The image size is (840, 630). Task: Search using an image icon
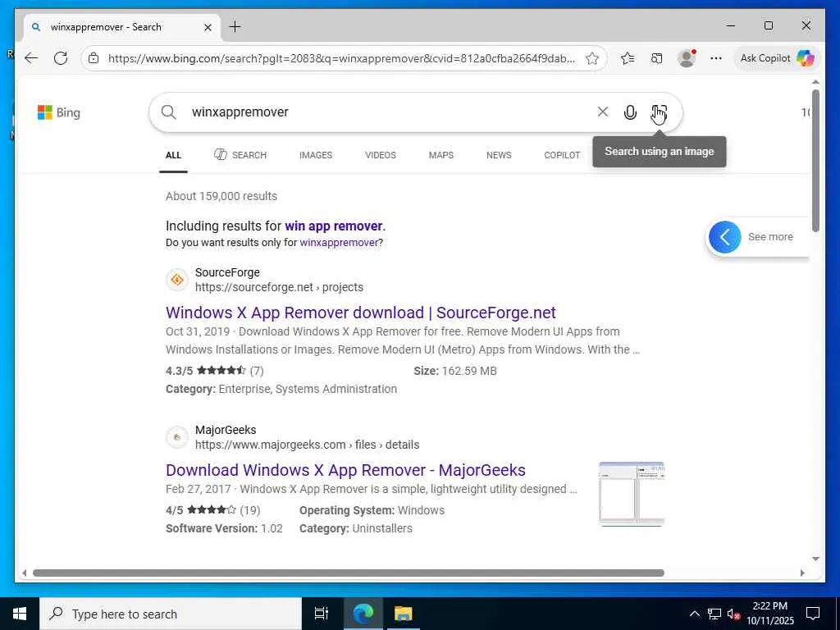pos(659,112)
